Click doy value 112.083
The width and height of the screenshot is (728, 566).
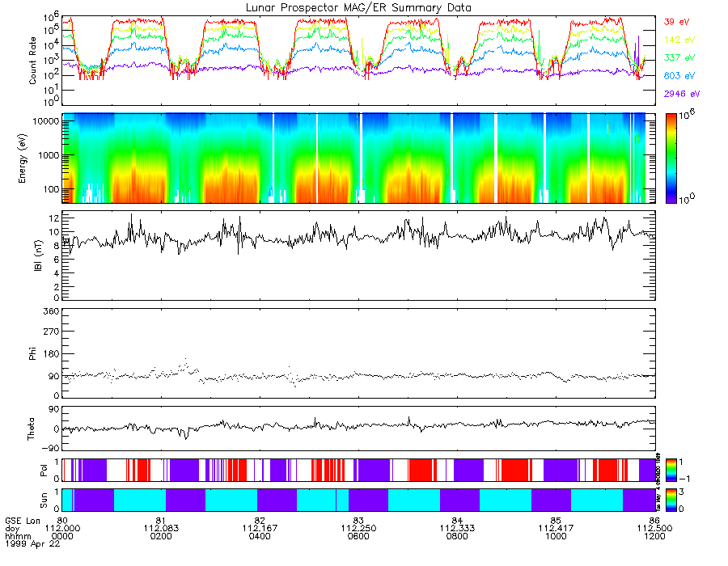[161, 528]
